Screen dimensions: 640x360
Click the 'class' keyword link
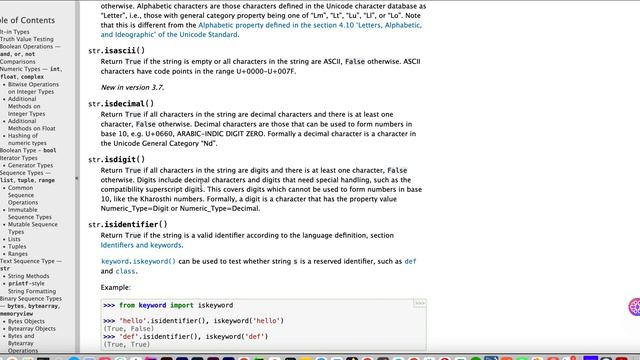[x=125, y=271]
